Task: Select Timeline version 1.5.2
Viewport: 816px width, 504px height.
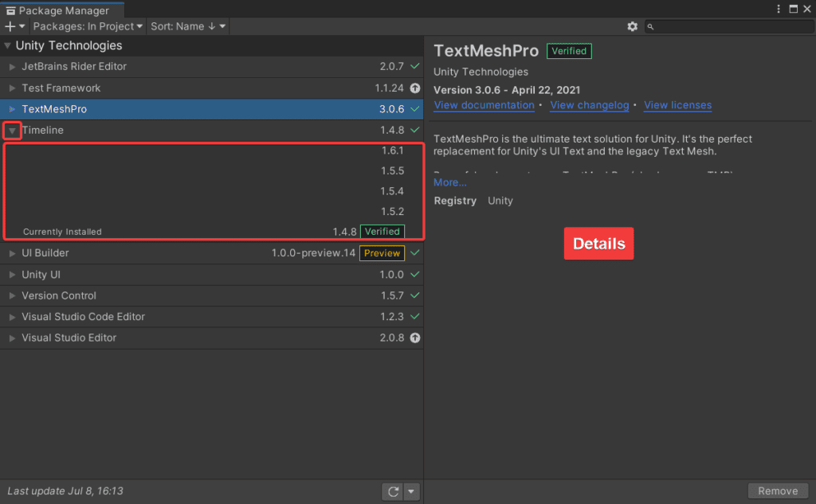Action: pyautogui.click(x=214, y=212)
